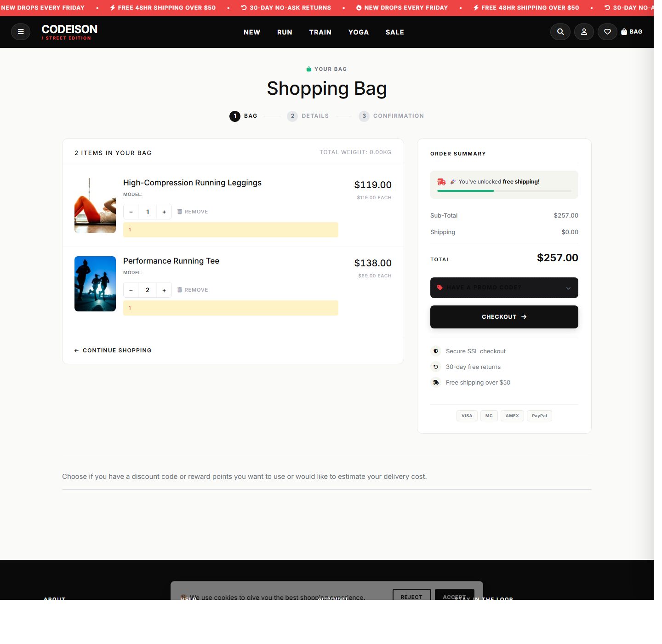Open Performance Running Tee product link
The image size is (662, 644).
point(171,261)
